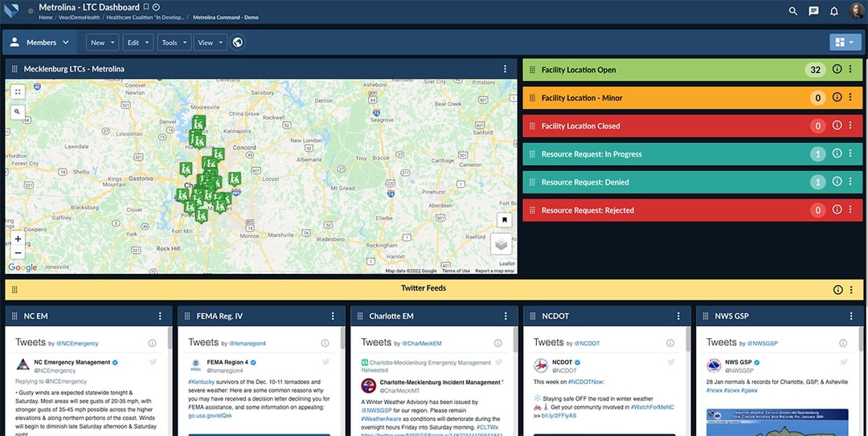Open Facility Location Closed tile
This screenshot has height=436, width=868.
[x=693, y=125]
